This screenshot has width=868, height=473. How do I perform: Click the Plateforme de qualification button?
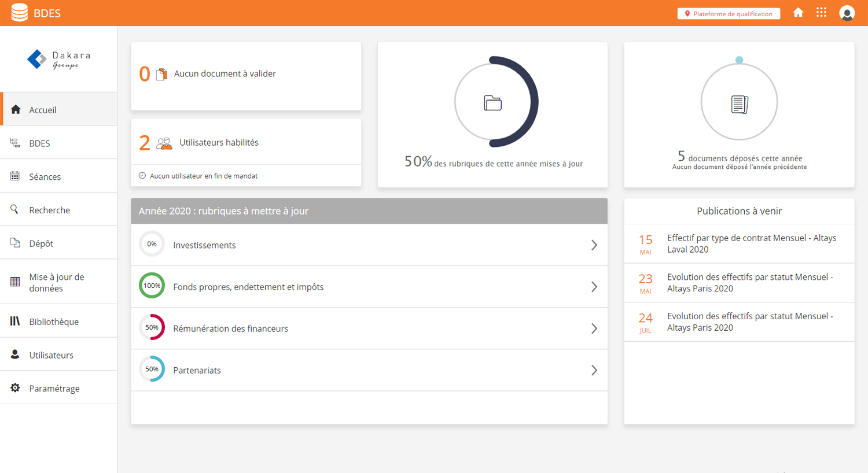tap(729, 14)
